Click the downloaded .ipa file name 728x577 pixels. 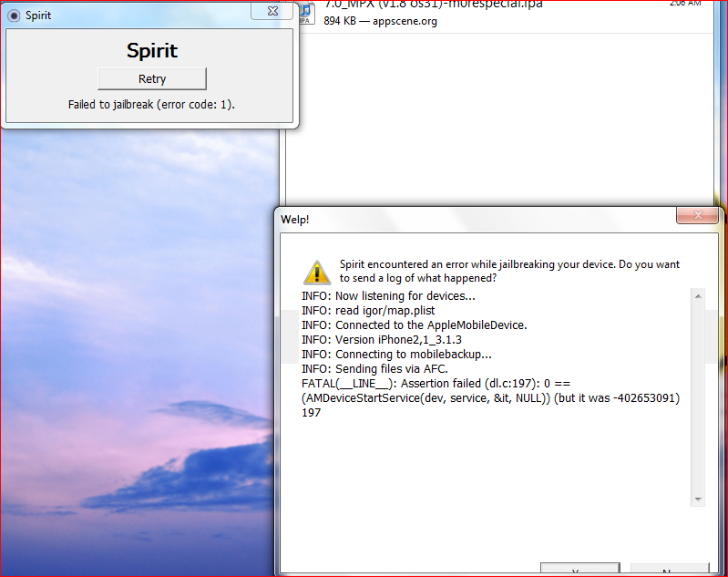(433, 5)
